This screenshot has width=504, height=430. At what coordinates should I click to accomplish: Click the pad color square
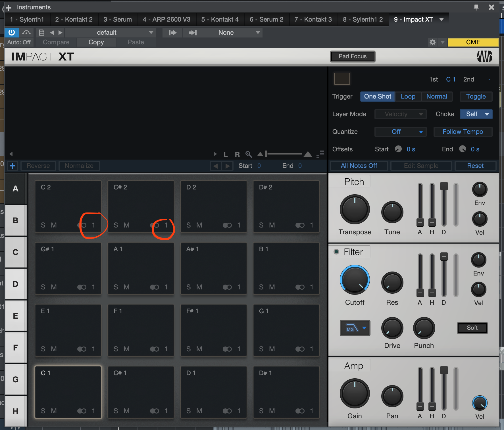coord(342,79)
